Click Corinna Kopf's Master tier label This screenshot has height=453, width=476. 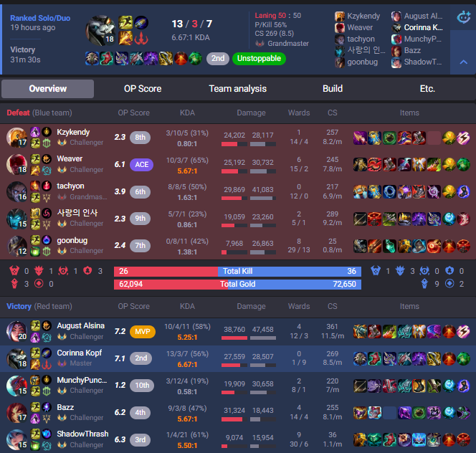pyautogui.click(x=81, y=363)
